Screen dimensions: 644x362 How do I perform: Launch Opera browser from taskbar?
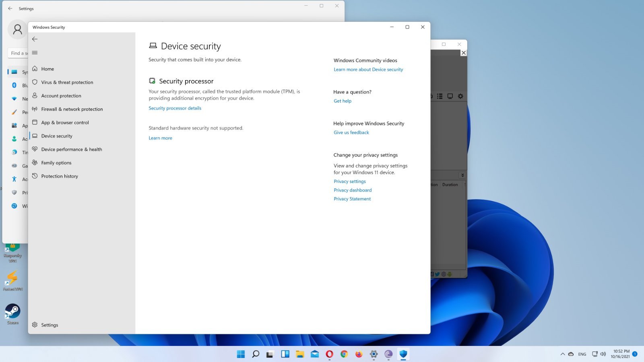[x=329, y=354]
